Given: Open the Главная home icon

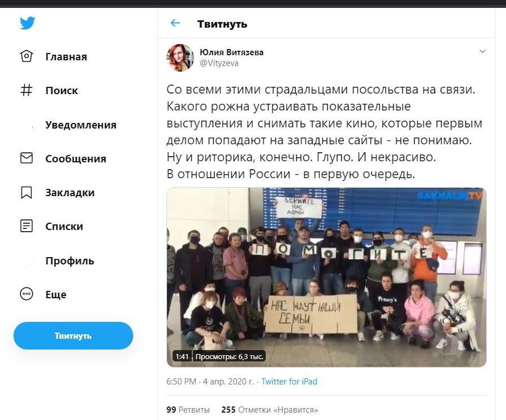Looking at the screenshot, I should point(27,56).
